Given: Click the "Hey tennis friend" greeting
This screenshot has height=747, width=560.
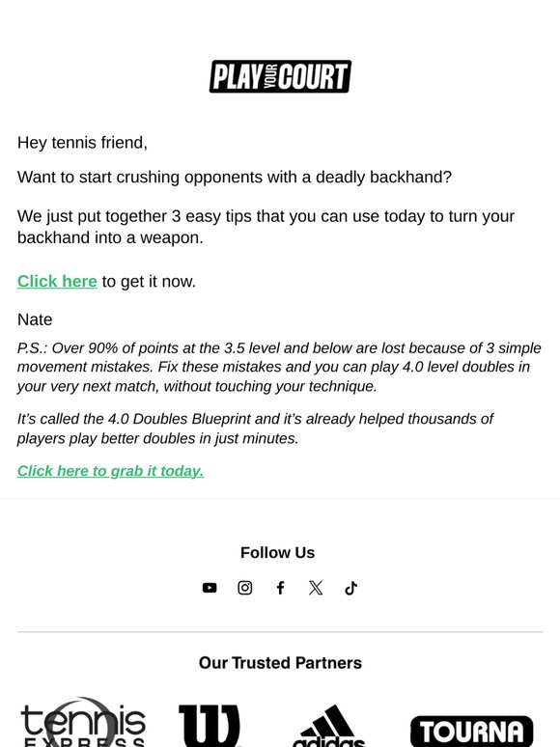Looking at the screenshot, I should pos(82,143).
